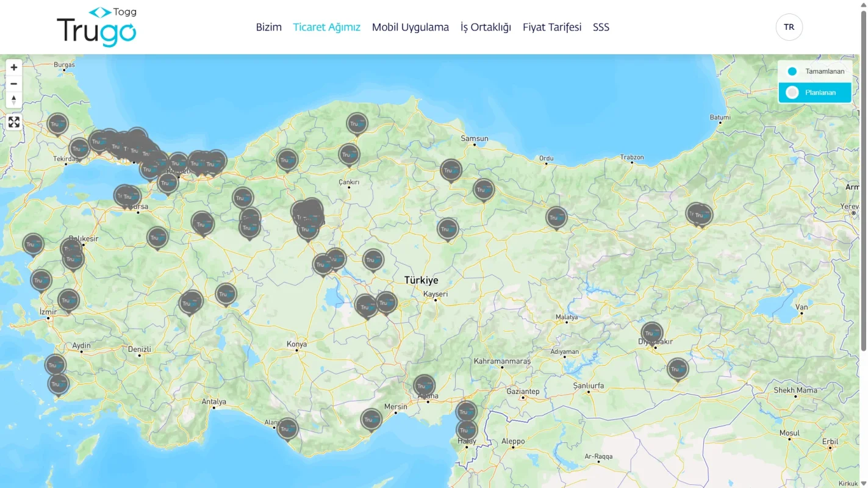
Task: Select the Trugo marker near Hatay
Action: point(466,431)
